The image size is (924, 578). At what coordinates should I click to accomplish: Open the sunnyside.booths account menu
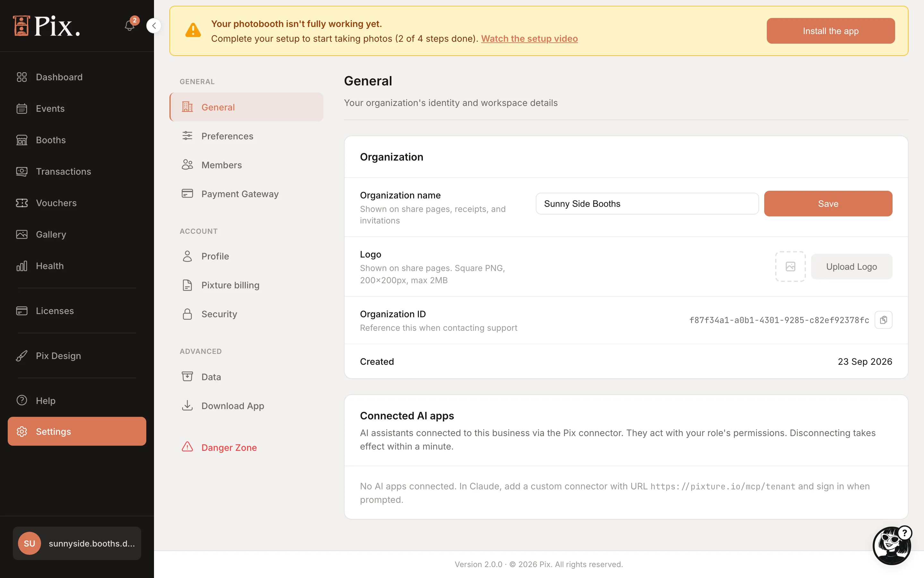coord(77,543)
